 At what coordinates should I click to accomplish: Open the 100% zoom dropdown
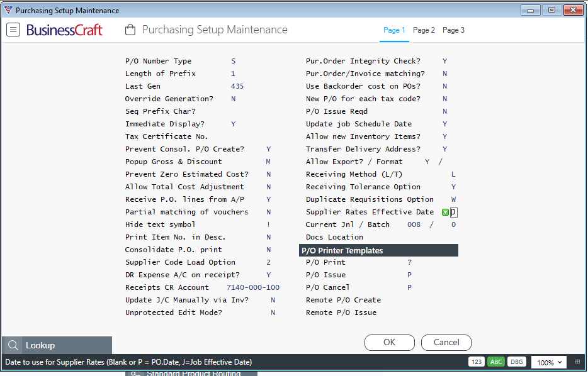549,362
